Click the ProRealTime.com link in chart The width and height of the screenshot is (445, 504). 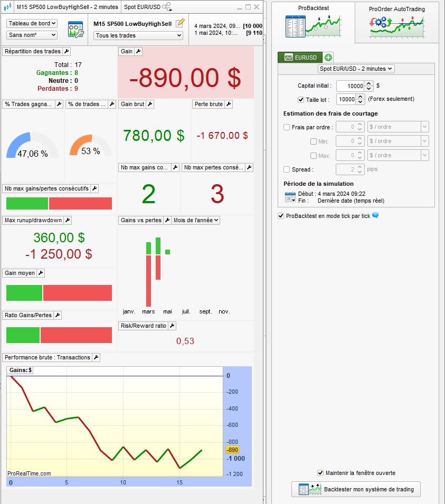[x=29, y=473]
